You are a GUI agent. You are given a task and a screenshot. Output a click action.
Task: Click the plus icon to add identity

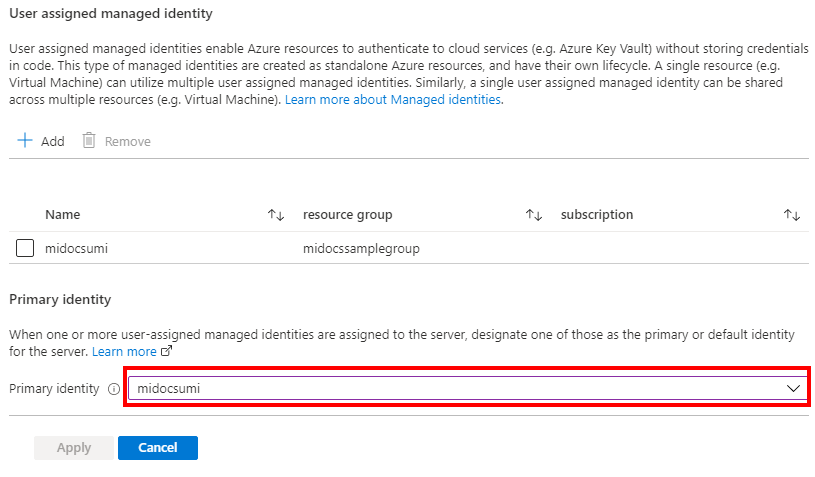tap(25, 141)
